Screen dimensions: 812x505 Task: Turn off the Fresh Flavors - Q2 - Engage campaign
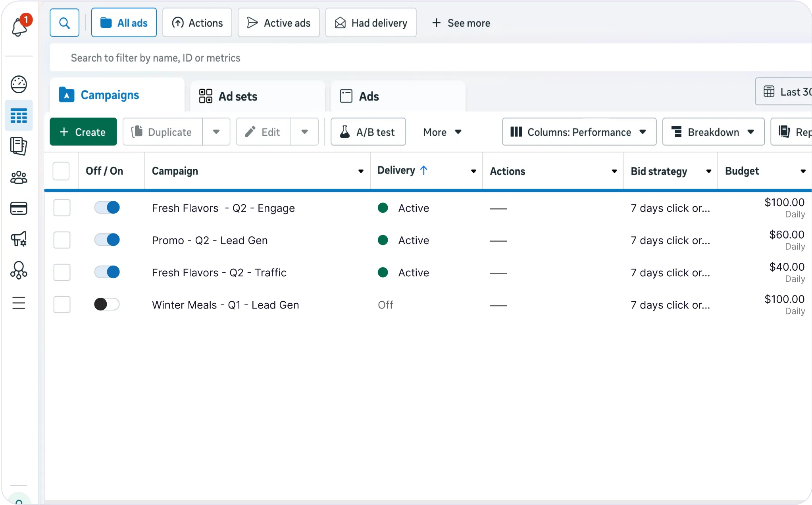[x=107, y=207]
